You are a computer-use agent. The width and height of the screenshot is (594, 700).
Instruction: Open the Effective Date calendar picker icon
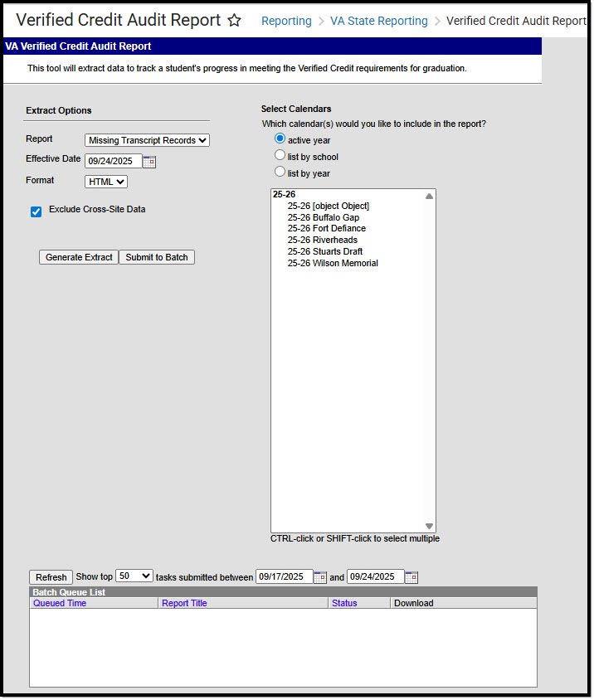click(x=149, y=161)
